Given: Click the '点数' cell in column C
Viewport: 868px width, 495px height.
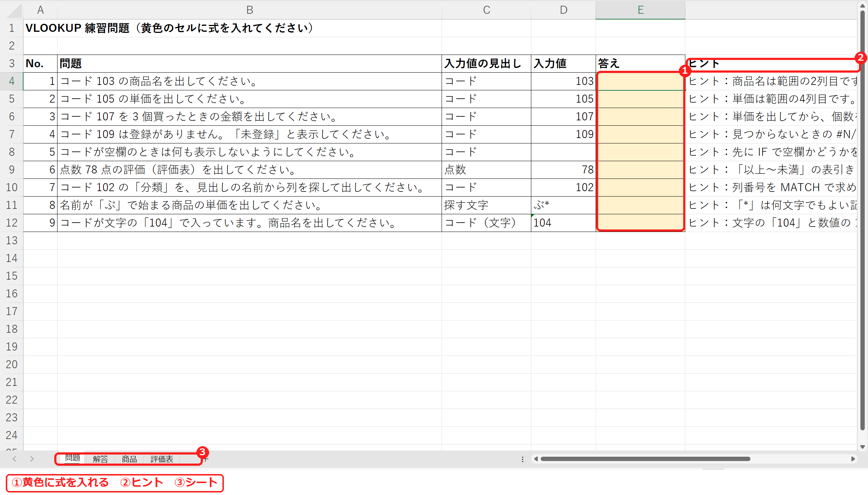Looking at the screenshot, I should click(486, 170).
